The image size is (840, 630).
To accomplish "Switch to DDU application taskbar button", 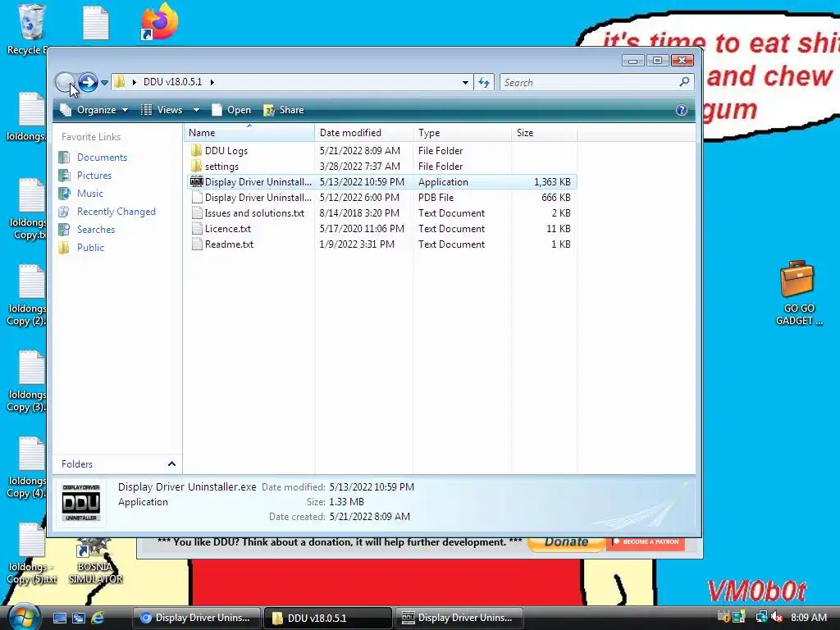I will tap(459, 618).
